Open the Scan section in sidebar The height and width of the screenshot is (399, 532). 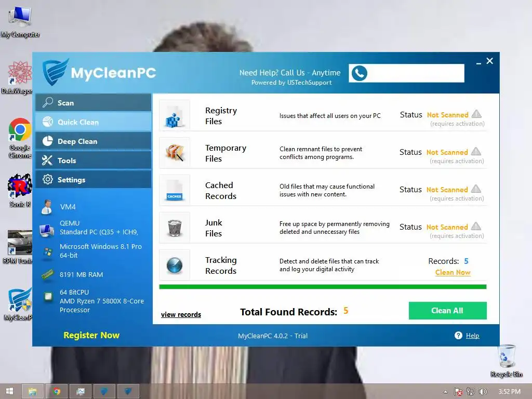coord(94,102)
